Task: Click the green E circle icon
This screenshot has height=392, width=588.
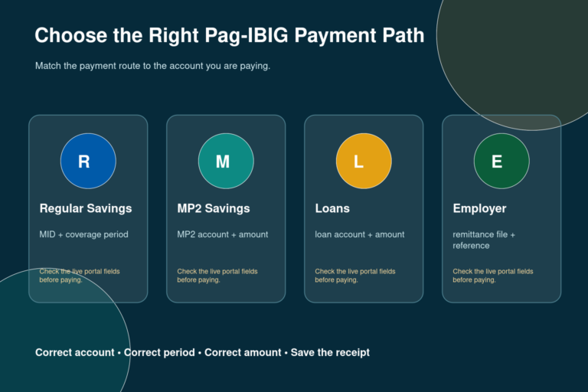Action: [501, 161]
